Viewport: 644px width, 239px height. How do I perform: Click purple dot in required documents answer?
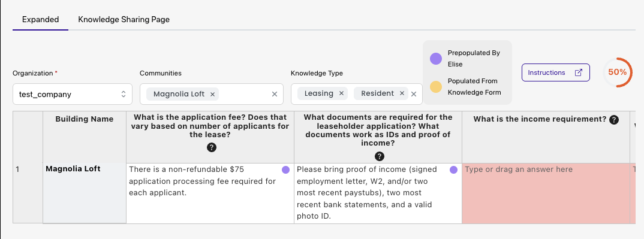pos(453,170)
